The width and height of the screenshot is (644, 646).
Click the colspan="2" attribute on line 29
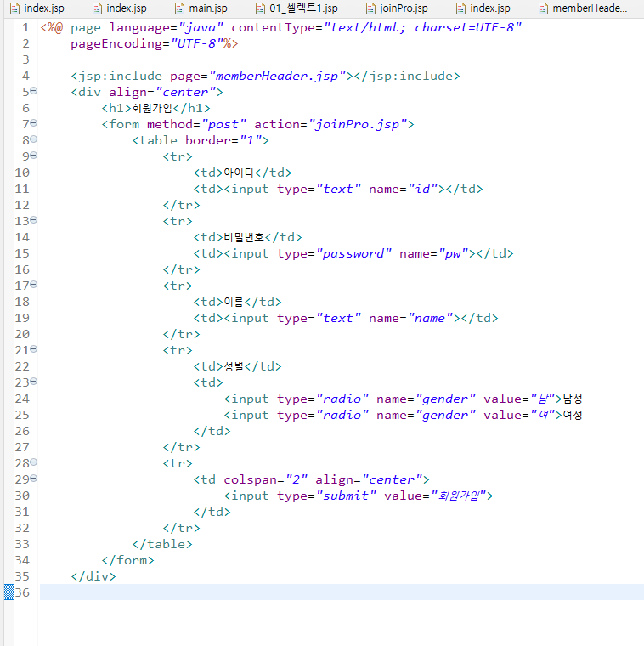tap(266, 479)
